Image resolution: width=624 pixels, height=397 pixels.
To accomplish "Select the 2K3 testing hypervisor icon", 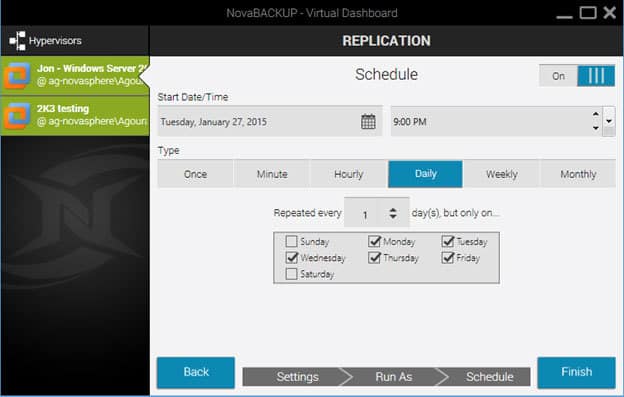I will 17,115.
